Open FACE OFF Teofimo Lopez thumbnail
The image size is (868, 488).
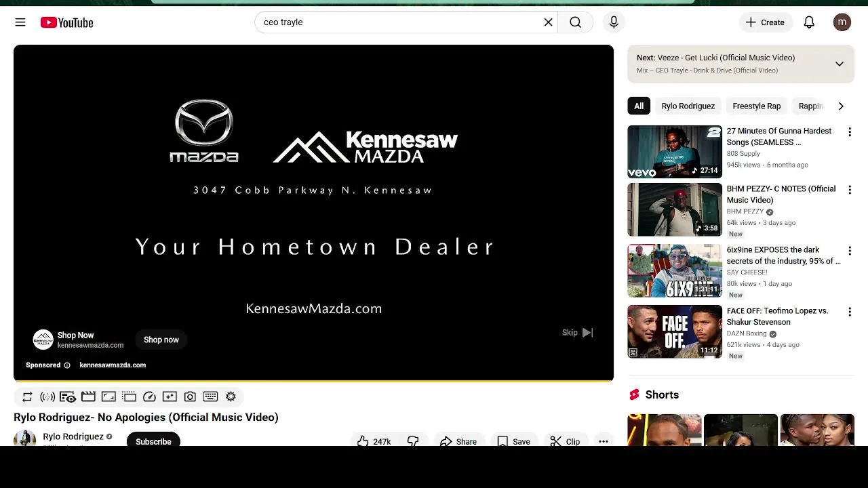coord(675,331)
